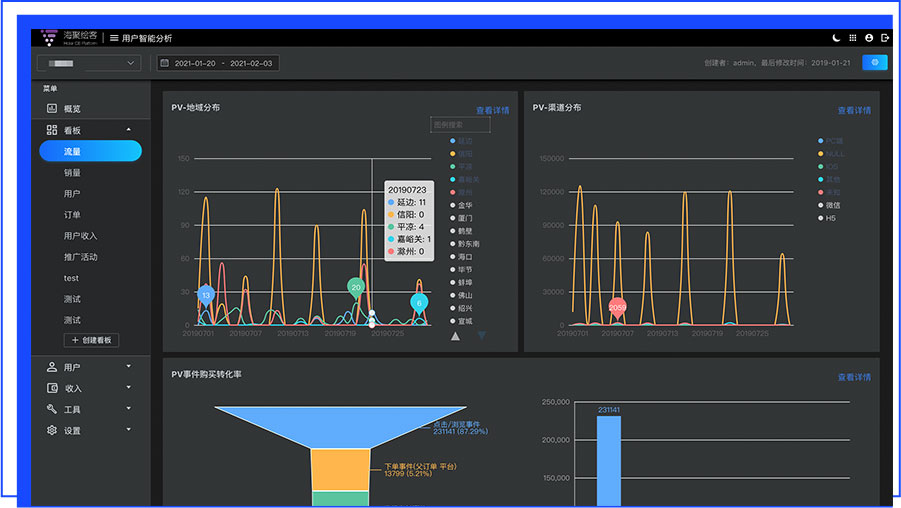Click the 看板 dashboard grid icon

[52, 130]
